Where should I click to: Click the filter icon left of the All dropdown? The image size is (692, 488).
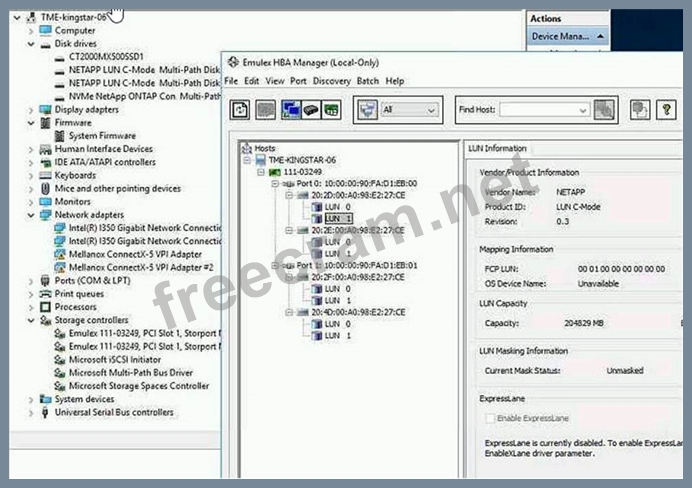pyautogui.click(x=367, y=110)
